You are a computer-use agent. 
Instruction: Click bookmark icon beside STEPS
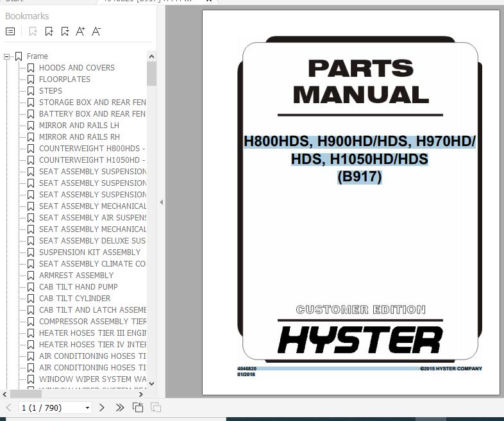[x=31, y=91]
